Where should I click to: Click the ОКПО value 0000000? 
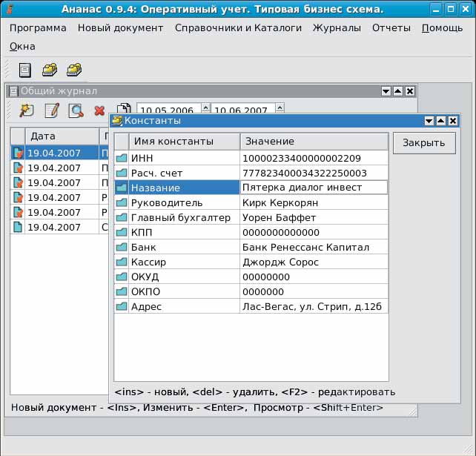click(x=263, y=291)
